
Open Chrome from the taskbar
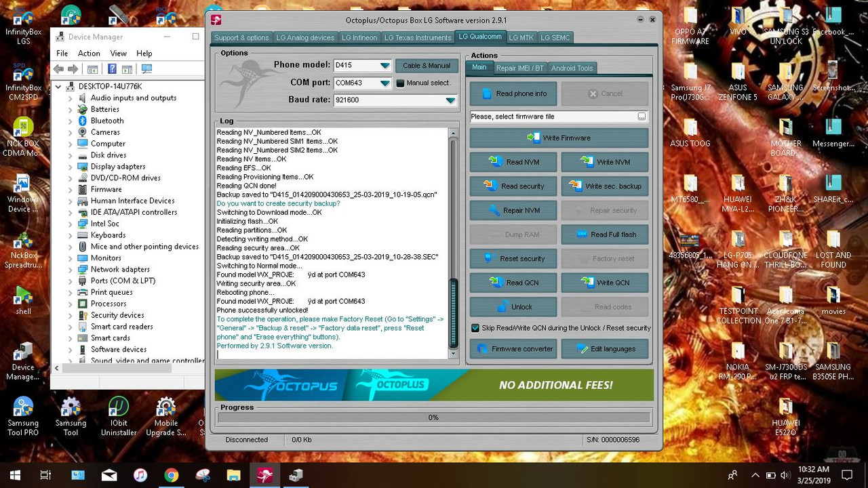click(171, 475)
